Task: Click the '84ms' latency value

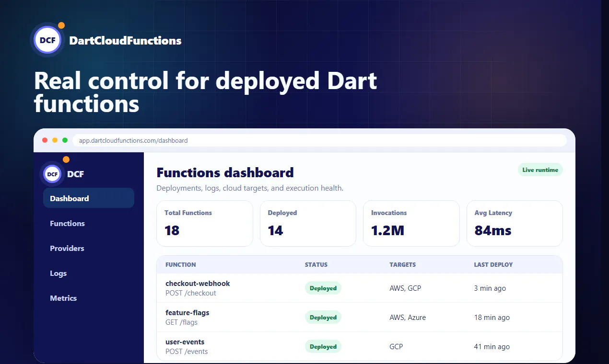Action: (493, 230)
